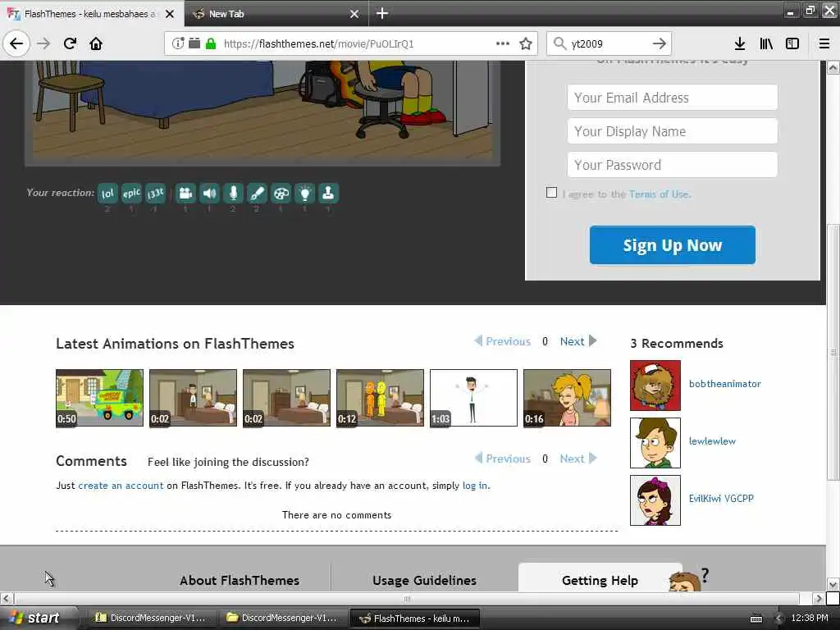Screen dimensions: 840x630
Task: Close the FlashThemes tab
Action: click(170, 14)
